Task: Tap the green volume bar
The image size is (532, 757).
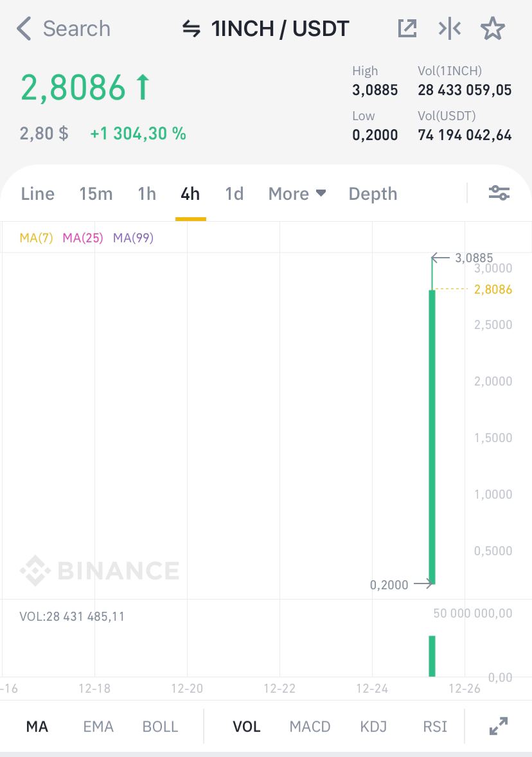Action: coord(432,656)
